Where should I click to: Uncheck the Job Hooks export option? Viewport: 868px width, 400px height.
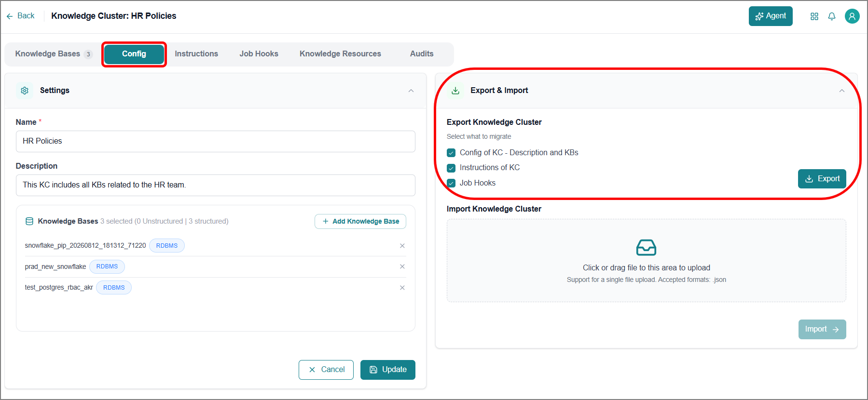[x=451, y=183]
